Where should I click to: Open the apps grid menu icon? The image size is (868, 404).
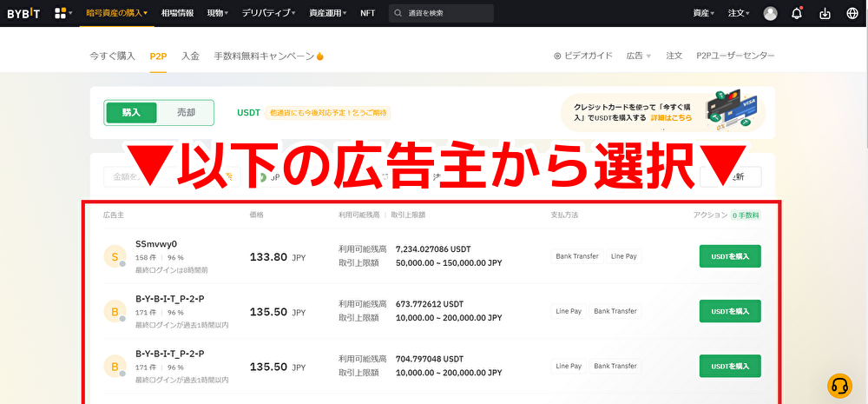[x=61, y=13]
